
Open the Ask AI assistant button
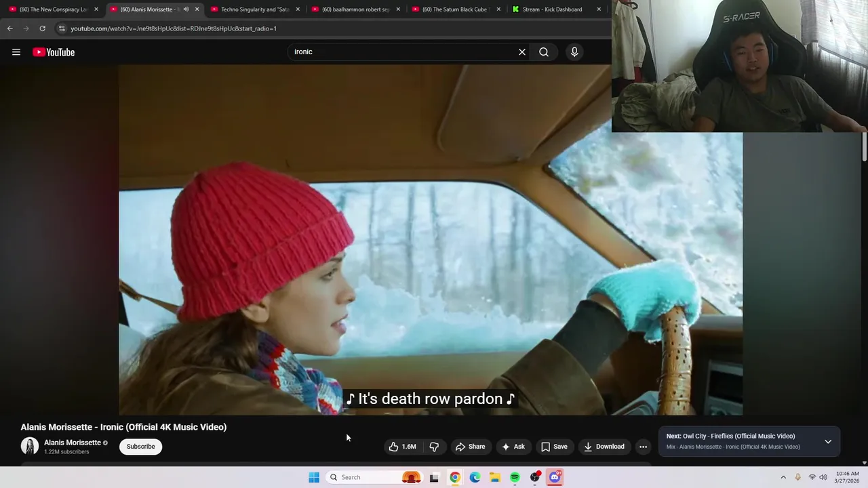coord(513,447)
